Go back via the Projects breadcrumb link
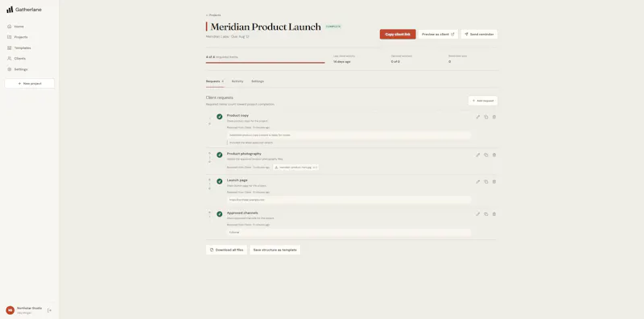Image resolution: width=644 pixels, height=319 pixels. click(213, 15)
